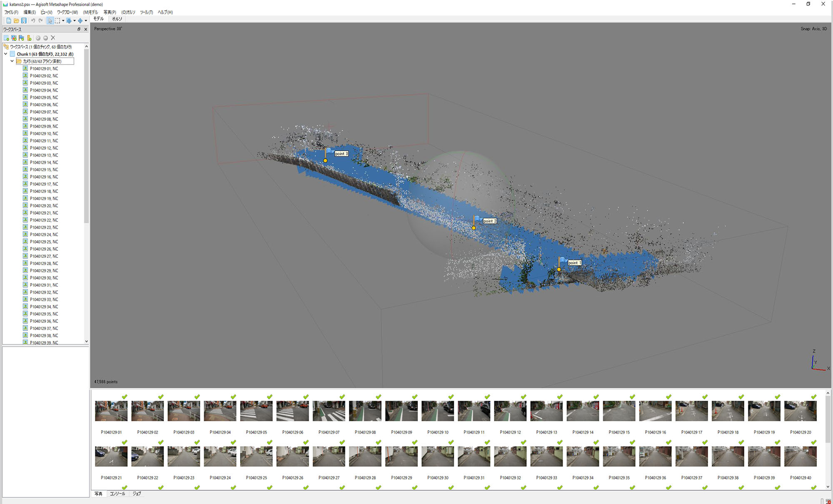Select the point 2 marker flag

(x=476, y=219)
